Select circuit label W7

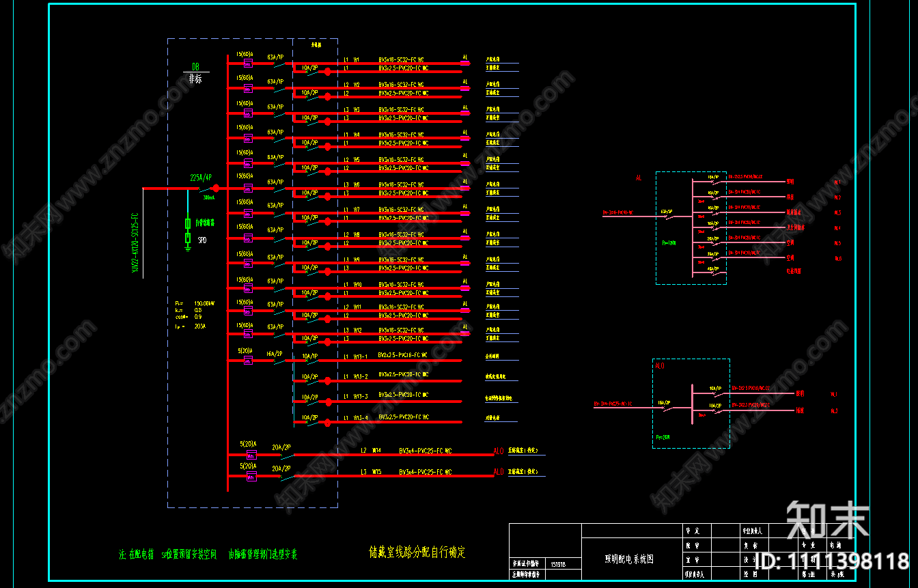(357, 210)
